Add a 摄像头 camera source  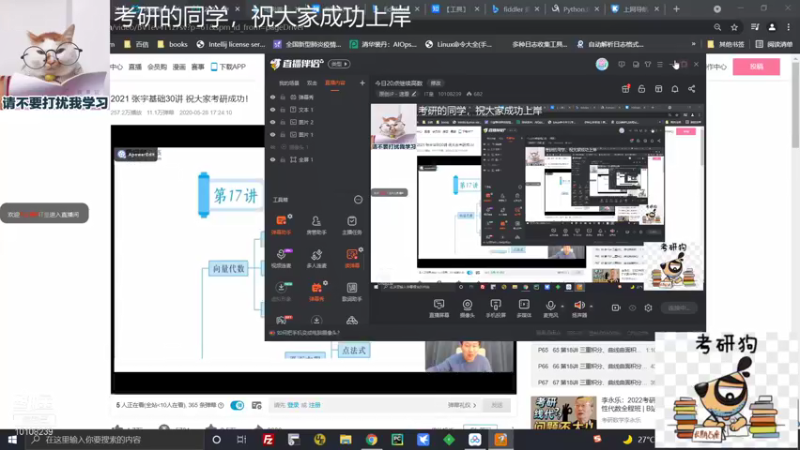tap(467, 308)
